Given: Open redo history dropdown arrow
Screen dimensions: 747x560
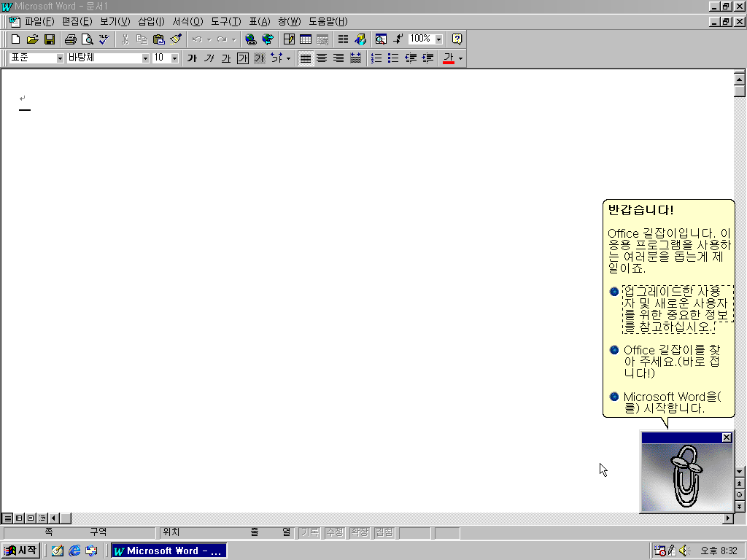Looking at the screenshot, I should point(233,39).
